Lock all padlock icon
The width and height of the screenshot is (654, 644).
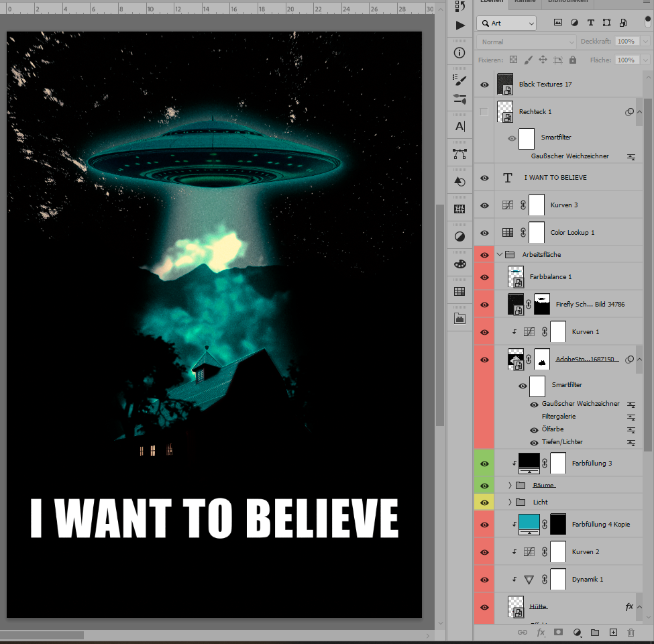(x=573, y=60)
